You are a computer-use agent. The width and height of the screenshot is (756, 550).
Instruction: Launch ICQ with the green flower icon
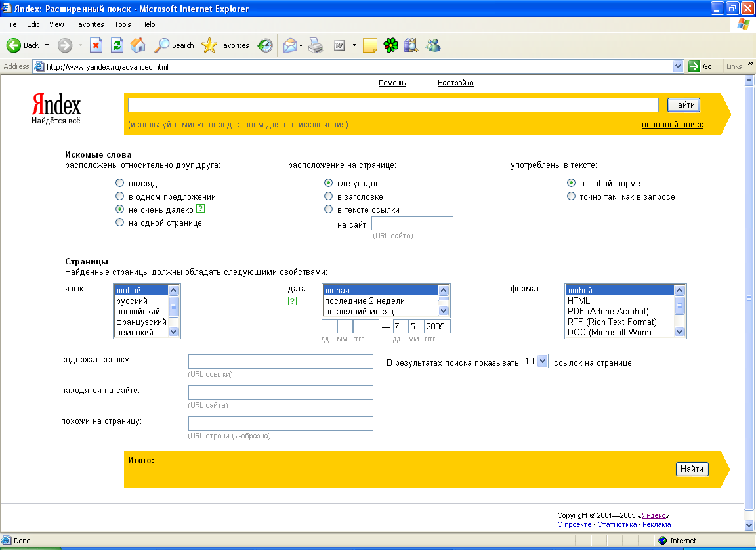click(391, 45)
